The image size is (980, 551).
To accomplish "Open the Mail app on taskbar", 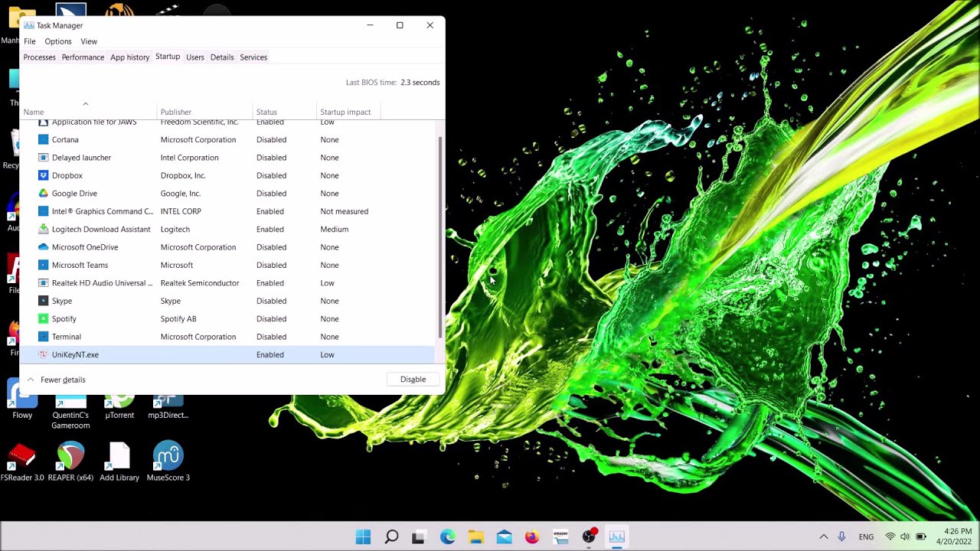I will tap(504, 537).
